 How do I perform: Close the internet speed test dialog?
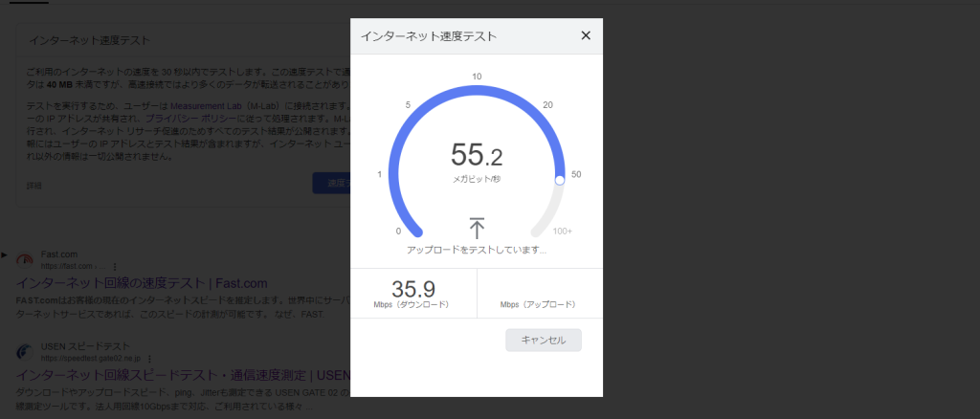tap(586, 35)
